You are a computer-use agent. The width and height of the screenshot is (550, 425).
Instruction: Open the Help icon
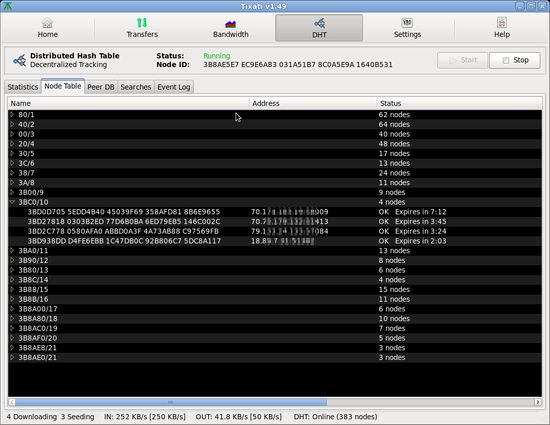pyautogui.click(x=502, y=23)
